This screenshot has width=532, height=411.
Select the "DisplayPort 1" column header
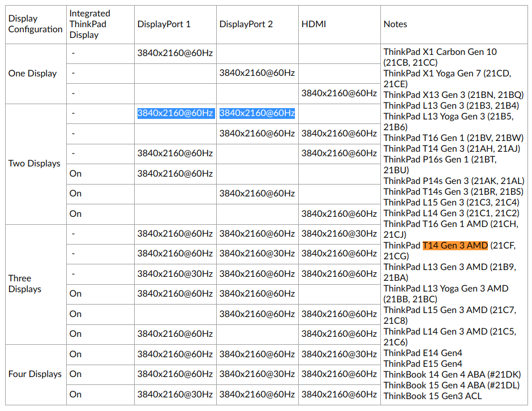[175, 24]
